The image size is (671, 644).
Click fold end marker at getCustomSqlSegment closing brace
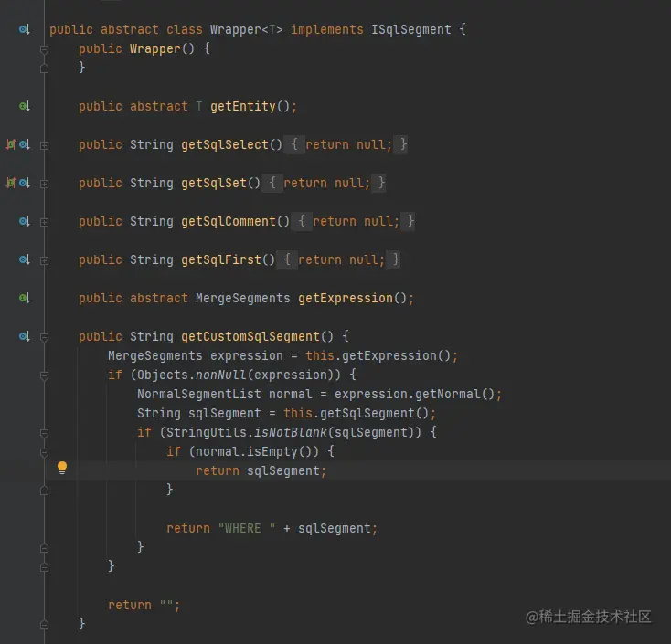44,625
